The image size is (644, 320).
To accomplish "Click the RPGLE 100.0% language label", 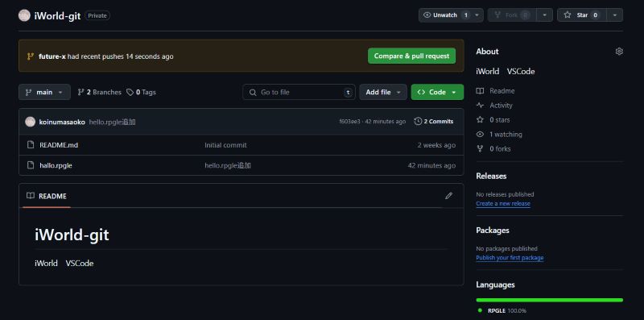I will [507, 310].
